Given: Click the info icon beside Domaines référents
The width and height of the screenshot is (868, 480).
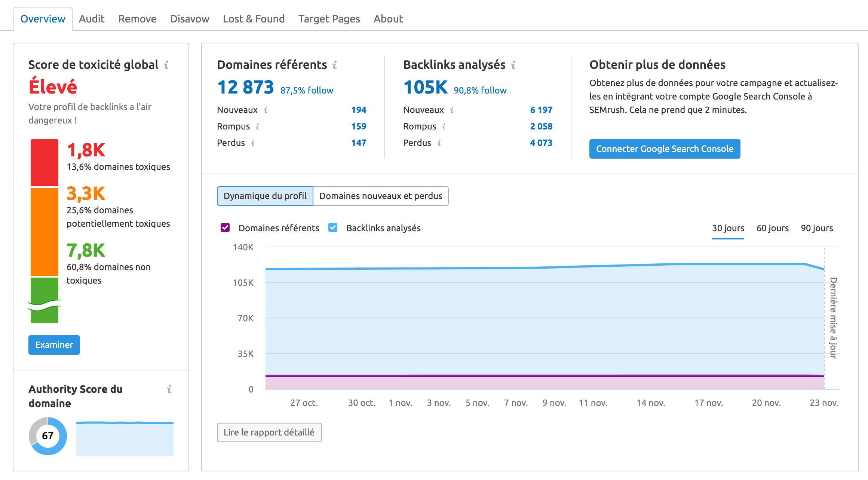Looking at the screenshot, I should click(x=334, y=65).
